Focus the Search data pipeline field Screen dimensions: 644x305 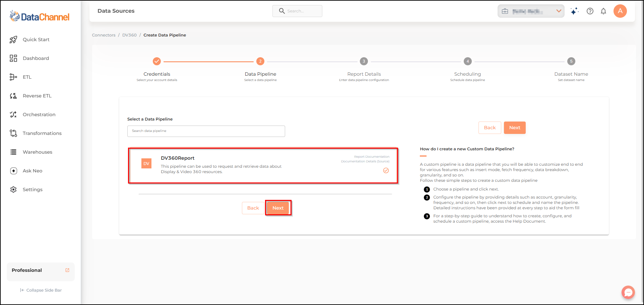[x=206, y=131]
